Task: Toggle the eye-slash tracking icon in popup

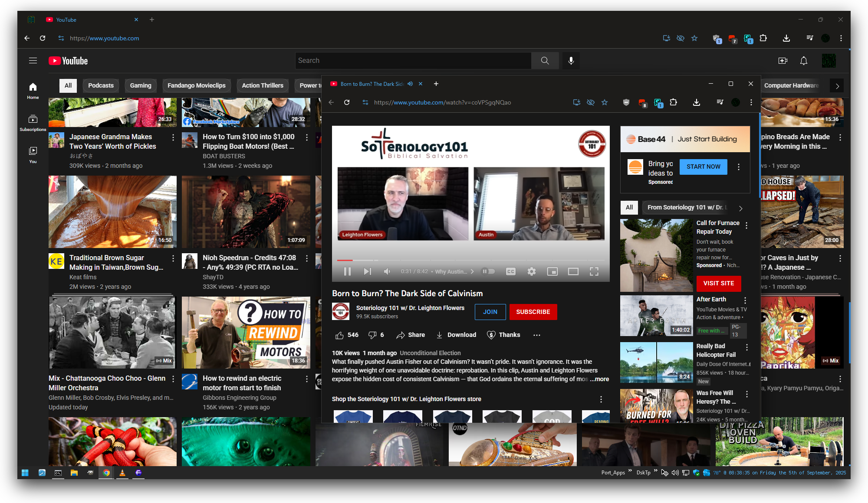Action: [591, 102]
